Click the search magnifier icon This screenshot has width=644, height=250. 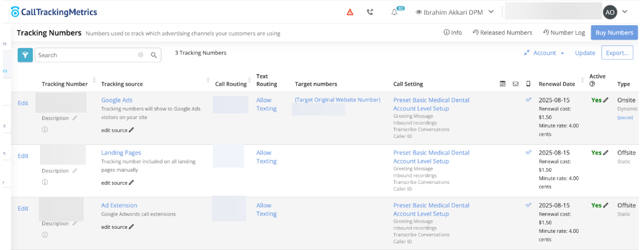click(x=153, y=55)
